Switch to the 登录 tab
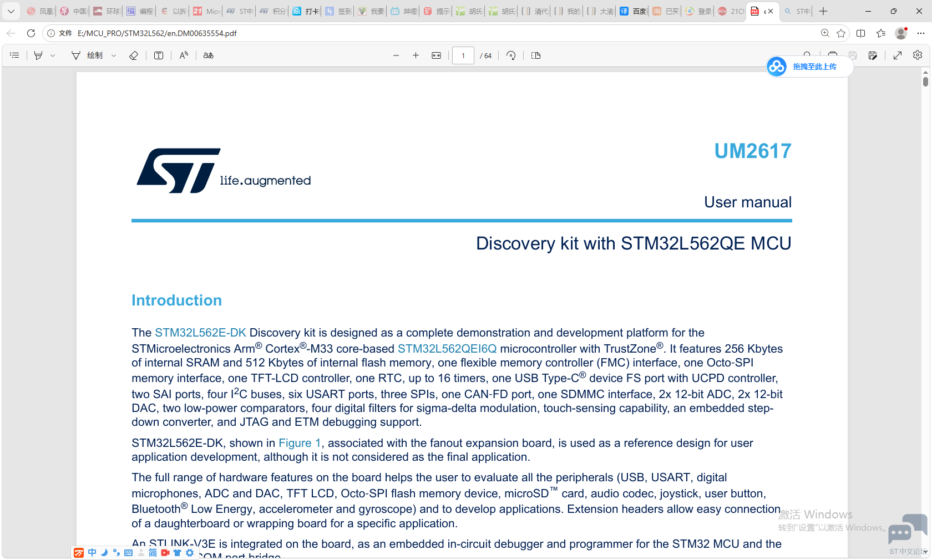The width and height of the screenshot is (932, 560). pos(698,11)
